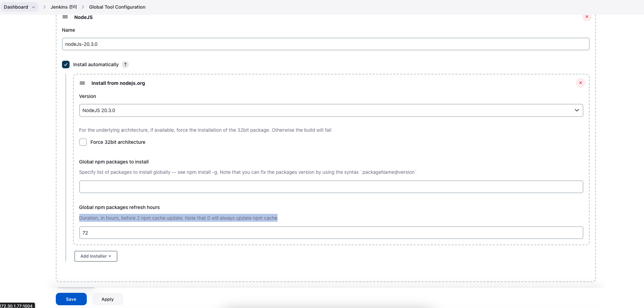Select the Install automatically label text
Viewport: 644px width, 308px height.
pyautogui.click(x=96, y=64)
